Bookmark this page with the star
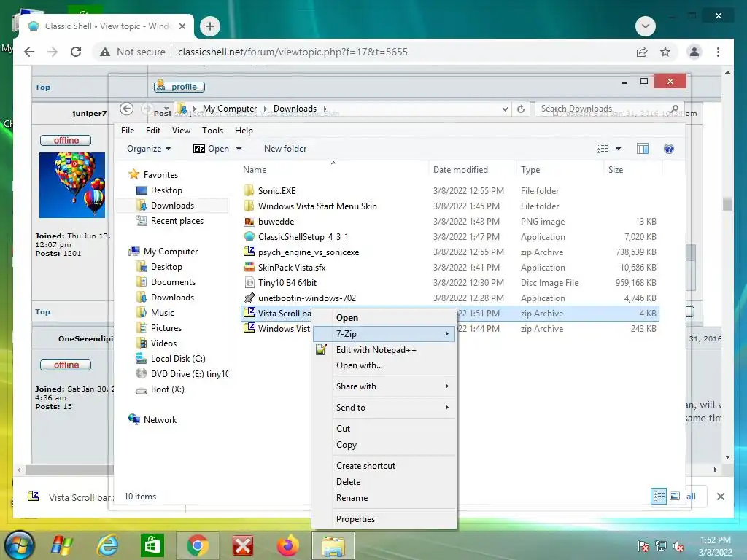Viewport: 747px width, 560px height. pyautogui.click(x=665, y=52)
